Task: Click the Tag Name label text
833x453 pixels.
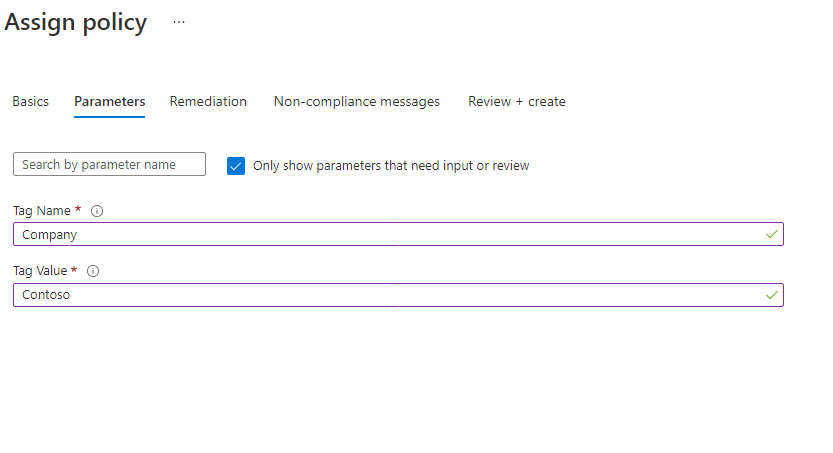Action: (x=41, y=211)
